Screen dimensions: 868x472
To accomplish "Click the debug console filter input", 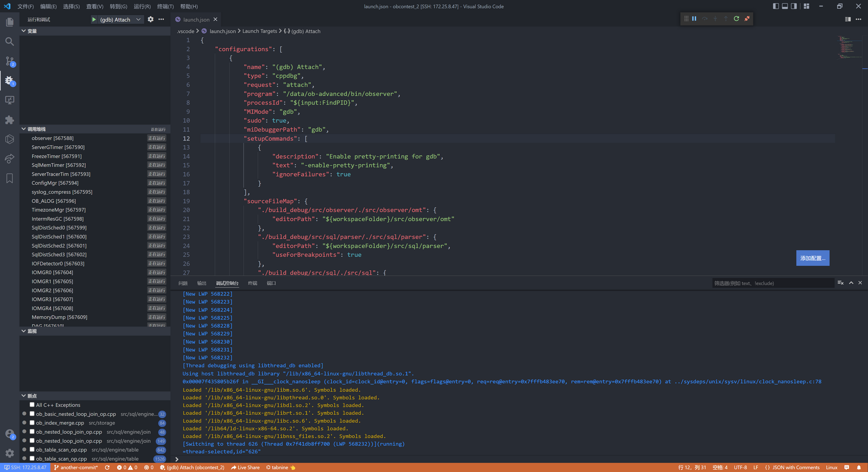I will 773,283.
